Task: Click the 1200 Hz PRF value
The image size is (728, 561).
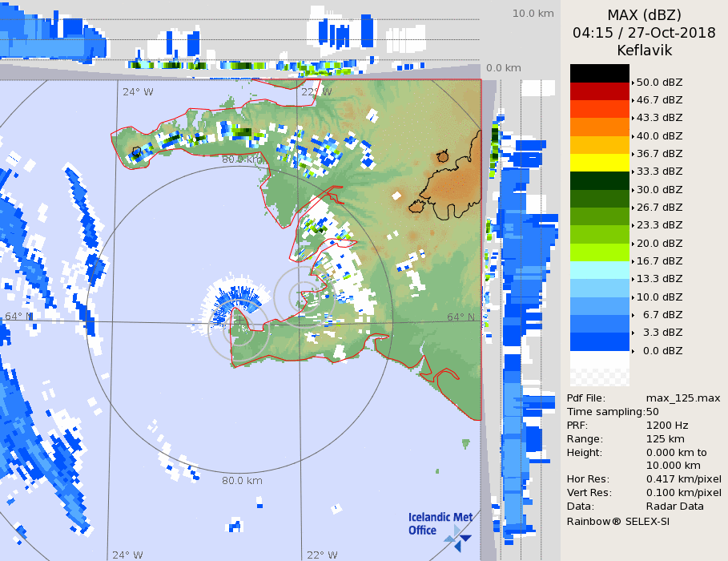Action: [x=666, y=426]
